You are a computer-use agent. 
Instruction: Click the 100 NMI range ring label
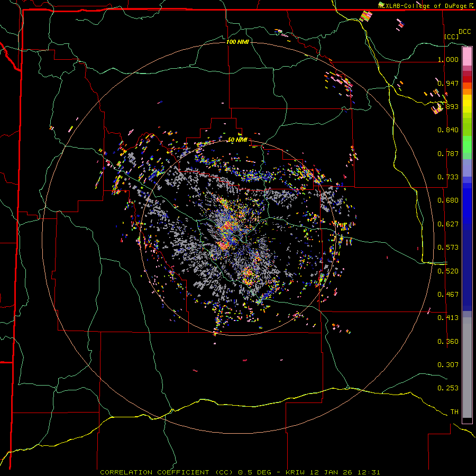[x=237, y=42]
